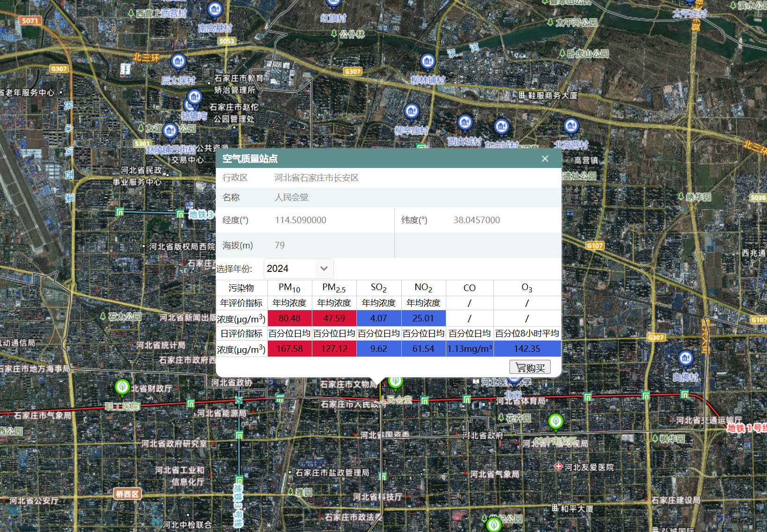Click the 北高营村 blue marker pin
This screenshot has height=532, width=767.
click(571, 125)
